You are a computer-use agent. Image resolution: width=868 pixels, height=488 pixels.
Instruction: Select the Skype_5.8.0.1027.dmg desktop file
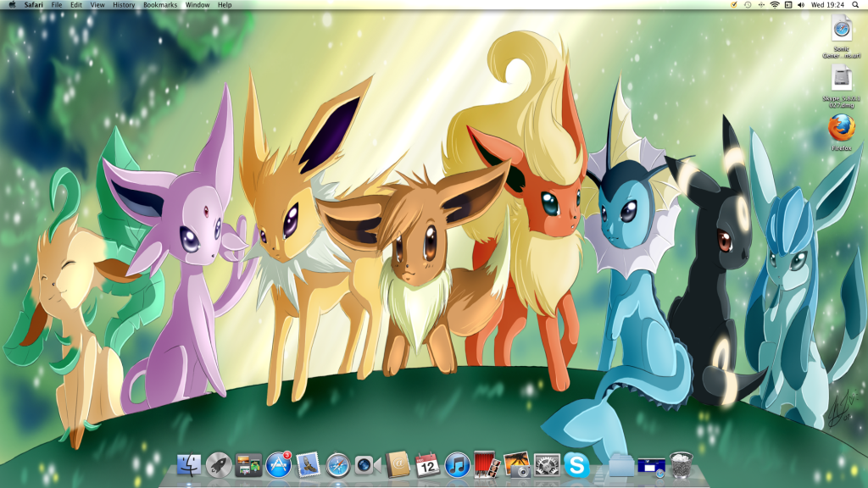pyautogui.click(x=842, y=86)
